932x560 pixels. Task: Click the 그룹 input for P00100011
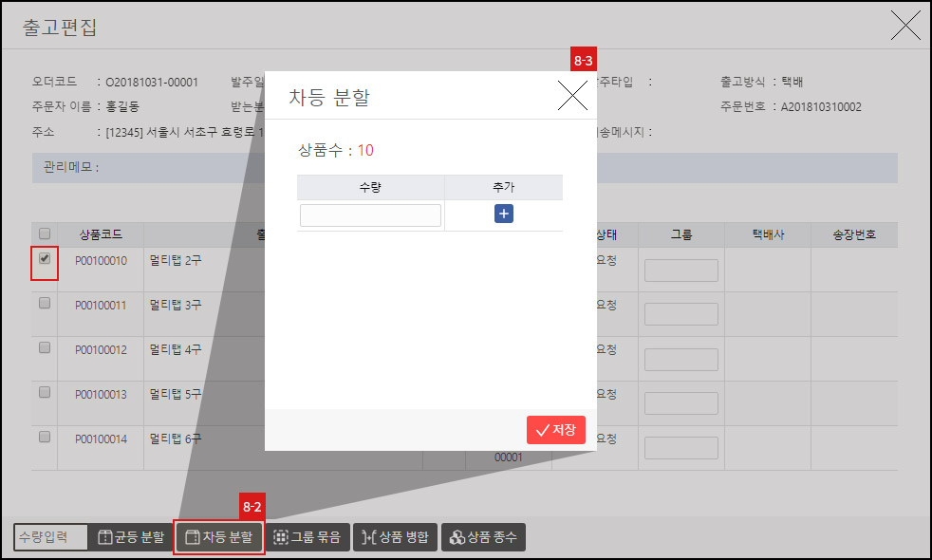point(681,313)
